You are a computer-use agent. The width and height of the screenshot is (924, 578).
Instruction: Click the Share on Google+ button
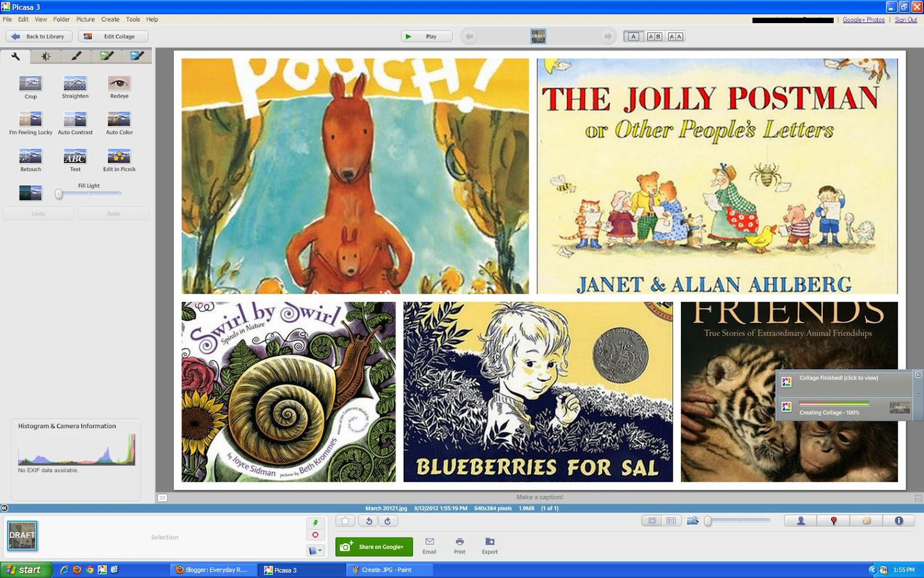coord(374,547)
